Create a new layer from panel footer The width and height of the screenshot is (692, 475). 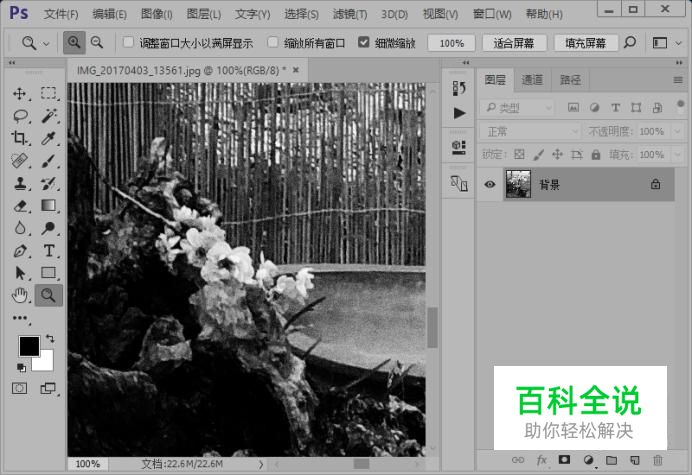(635, 460)
